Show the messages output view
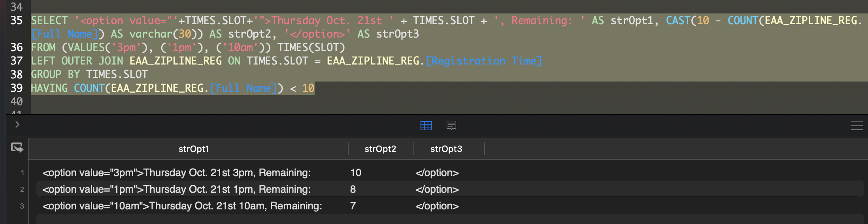Image resolution: width=868 pixels, height=224 pixels. coord(451,125)
